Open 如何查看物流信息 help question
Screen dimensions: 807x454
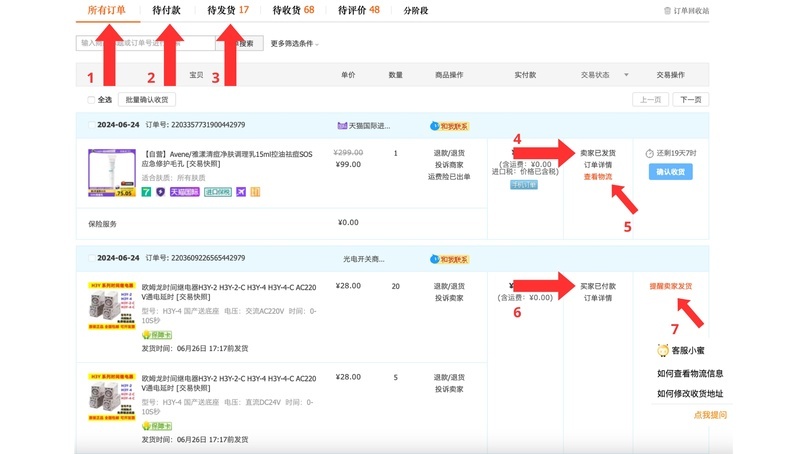point(690,374)
